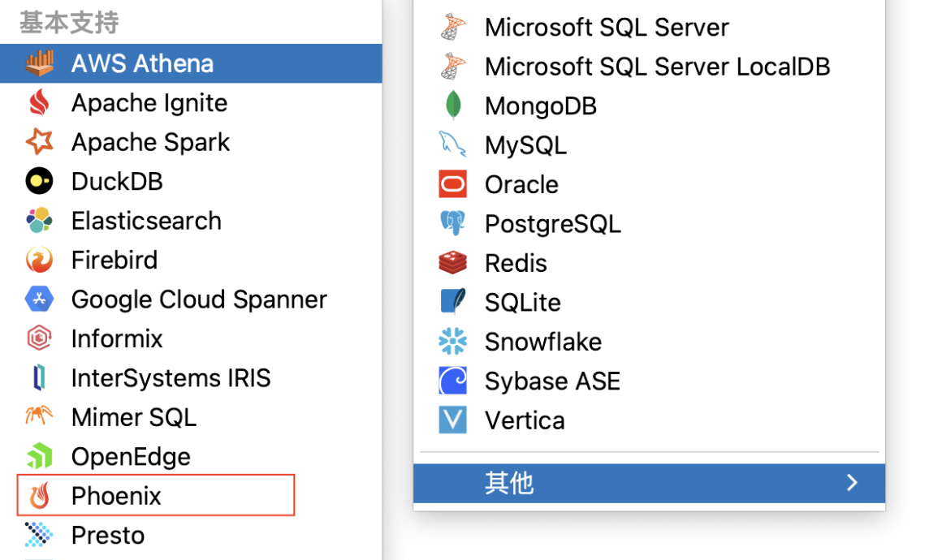The image size is (942, 560).
Task: Click the Phoenix flame icon
Action: pyautogui.click(x=40, y=496)
